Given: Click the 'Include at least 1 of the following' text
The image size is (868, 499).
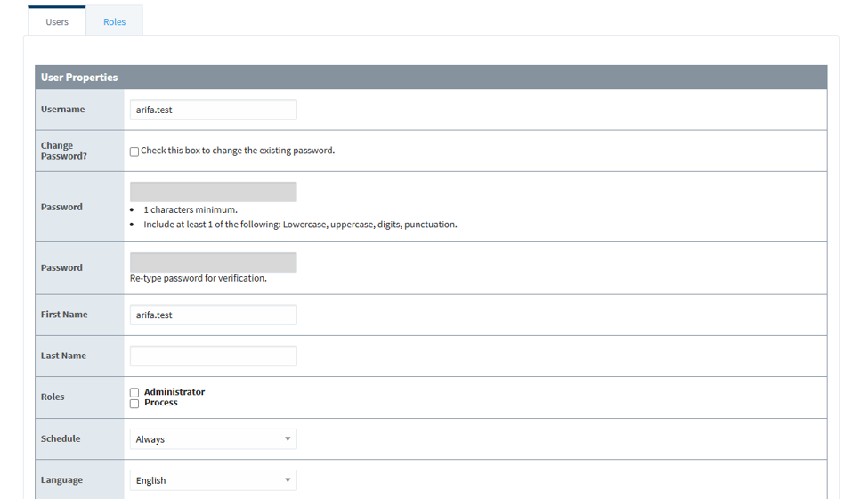Looking at the screenshot, I should 300,225.
